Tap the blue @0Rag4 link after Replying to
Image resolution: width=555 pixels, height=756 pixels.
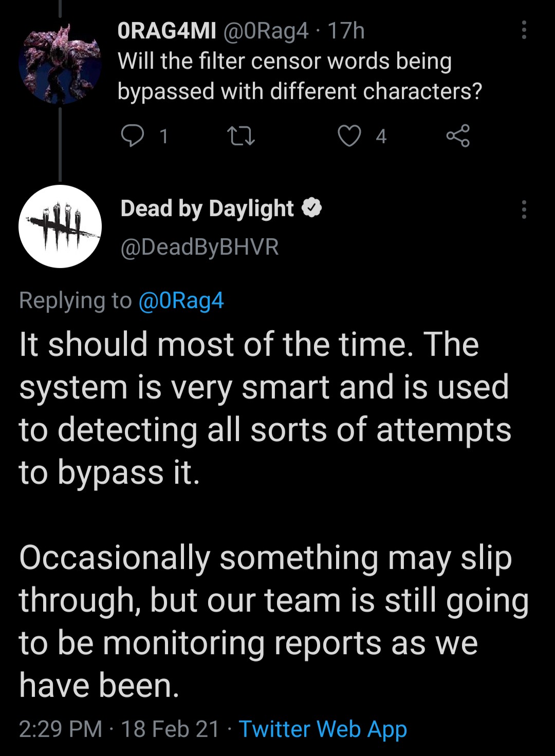pos(181,300)
